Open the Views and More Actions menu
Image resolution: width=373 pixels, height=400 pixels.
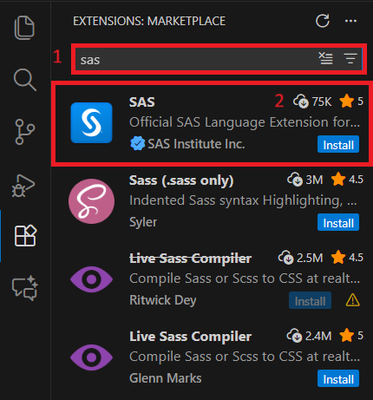coord(351,21)
